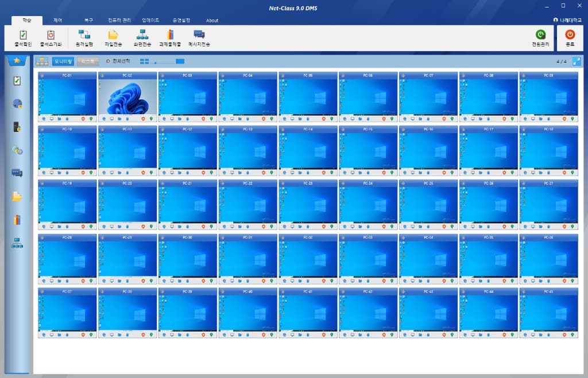
Task: Open 메시지전송 message sending tool
Action: tap(199, 38)
